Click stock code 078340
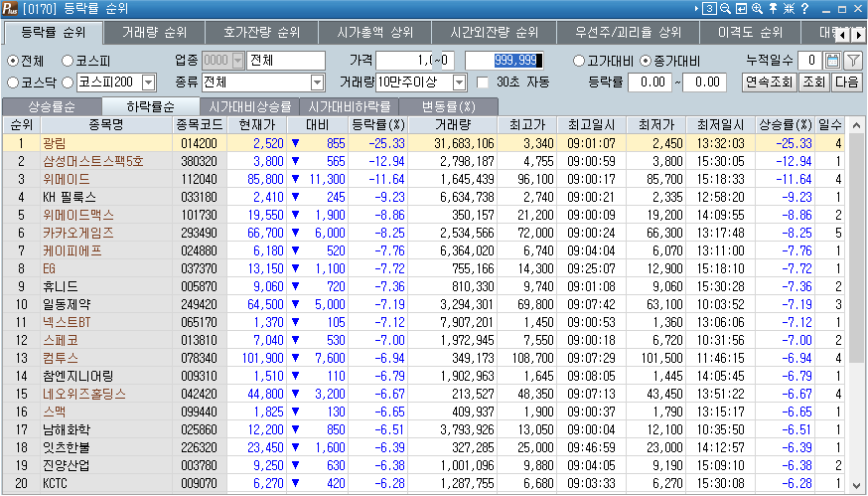This screenshot has height=496, width=868. 200,358
